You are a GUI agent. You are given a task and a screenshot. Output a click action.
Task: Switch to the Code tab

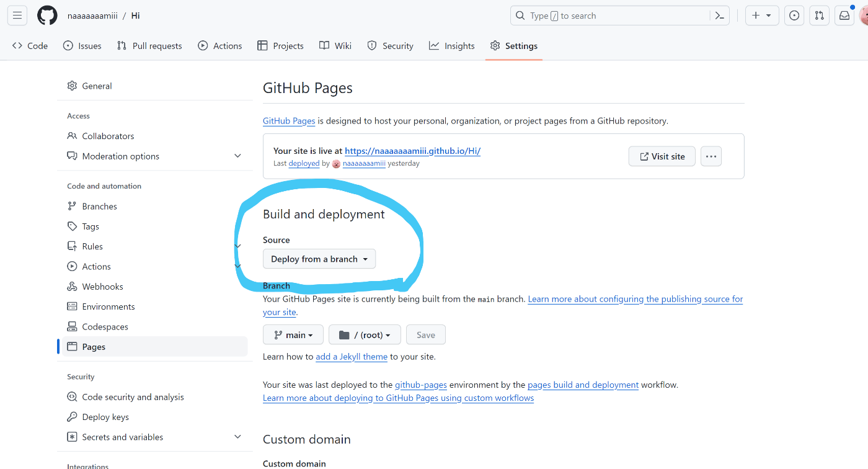pyautogui.click(x=30, y=46)
